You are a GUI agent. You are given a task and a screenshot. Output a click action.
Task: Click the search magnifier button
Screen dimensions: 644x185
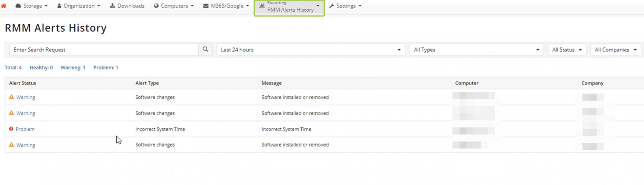click(x=206, y=50)
